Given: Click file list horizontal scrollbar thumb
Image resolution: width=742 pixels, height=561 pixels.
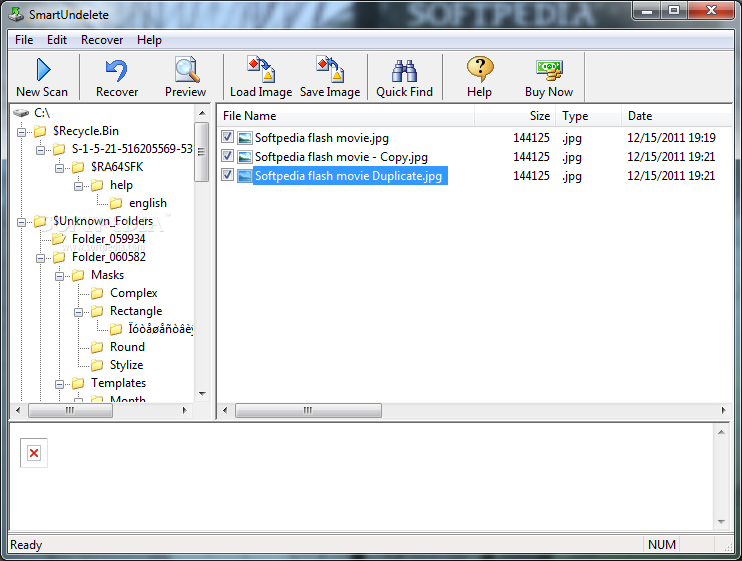Looking at the screenshot, I should pyautogui.click(x=308, y=410).
